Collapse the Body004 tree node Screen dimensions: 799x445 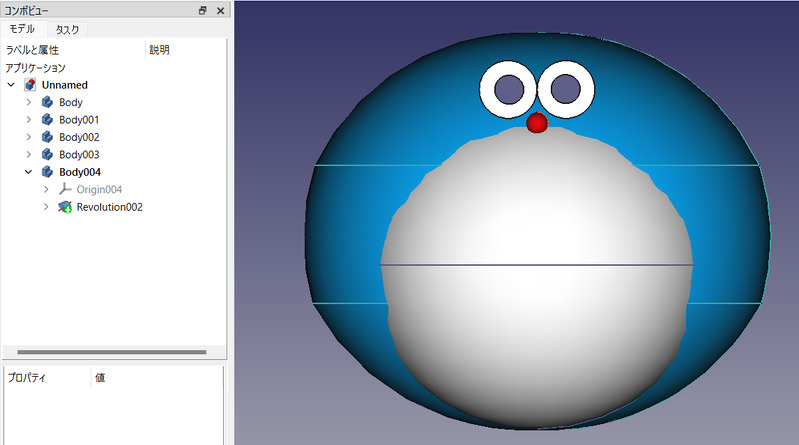click(29, 172)
